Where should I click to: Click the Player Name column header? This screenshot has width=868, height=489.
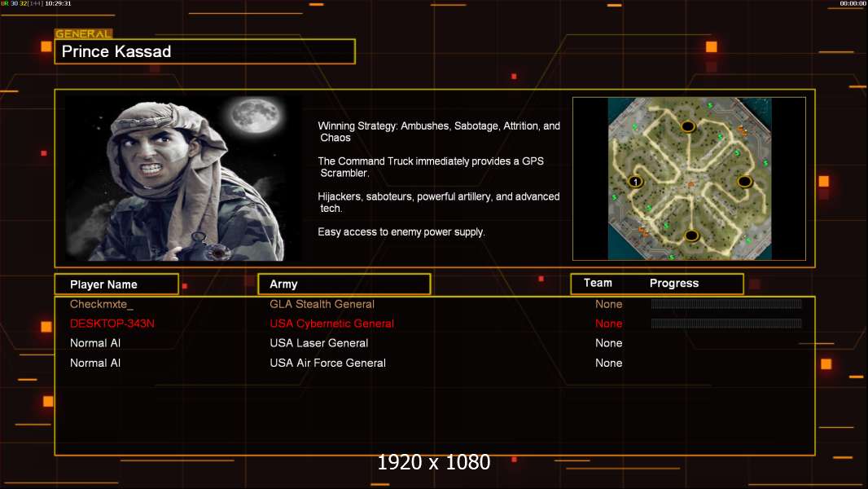pos(116,284)
